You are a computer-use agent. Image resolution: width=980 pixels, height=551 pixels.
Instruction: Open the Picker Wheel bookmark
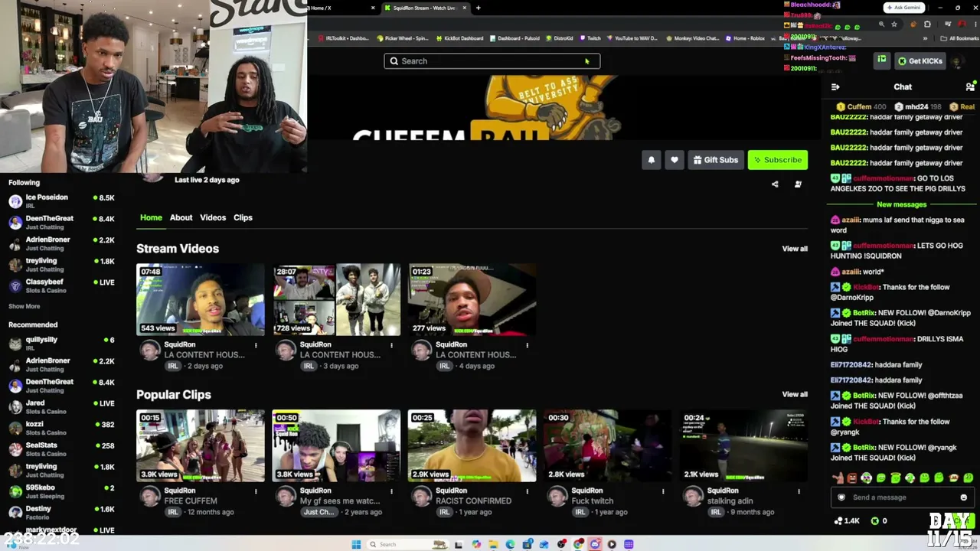pyautogui.click(x=403, y=38)
